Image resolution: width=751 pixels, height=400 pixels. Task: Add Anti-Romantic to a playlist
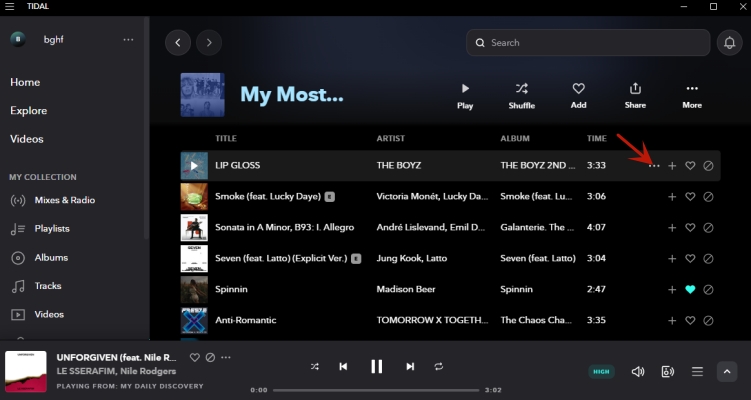click(672, 320)
